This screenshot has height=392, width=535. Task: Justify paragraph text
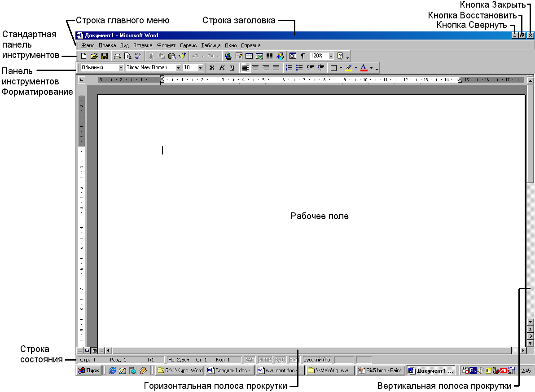coord(276,68)
